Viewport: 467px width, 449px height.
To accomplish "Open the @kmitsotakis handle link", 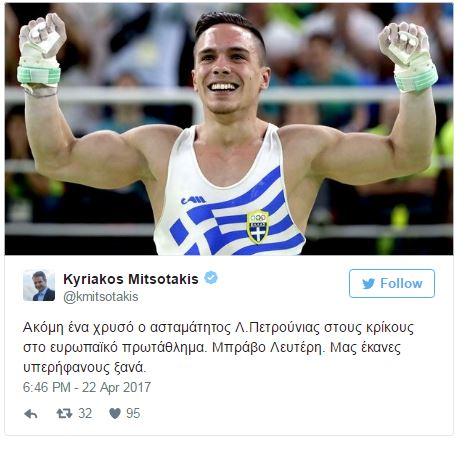I will tap(101, 297).
